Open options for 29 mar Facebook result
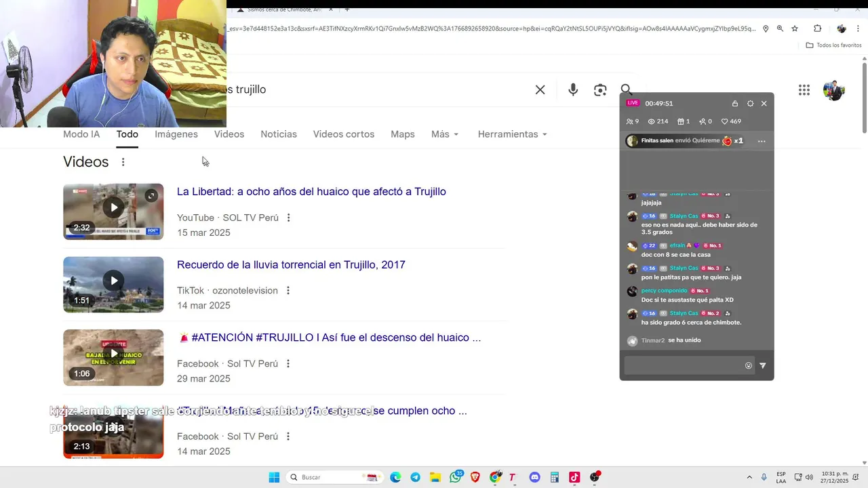The width and height of the screenshot is (868, 488). [288, 363]
